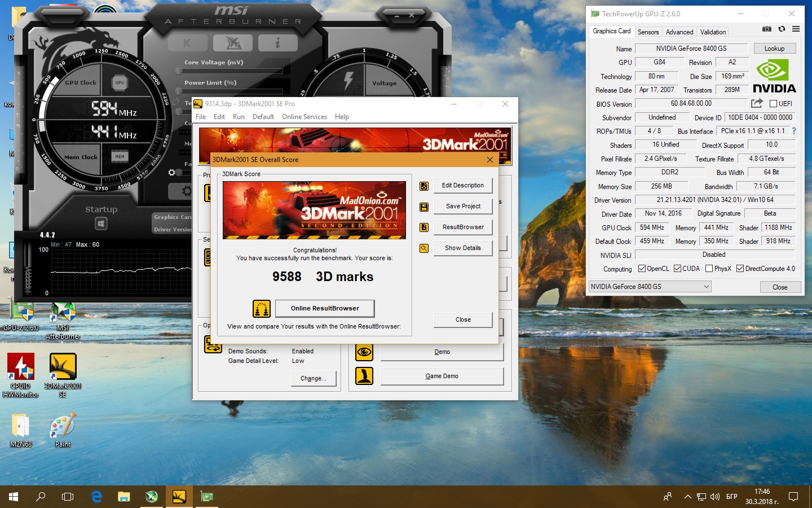
Task: Click the Edit Description button
Action: [x=463, y=186]
